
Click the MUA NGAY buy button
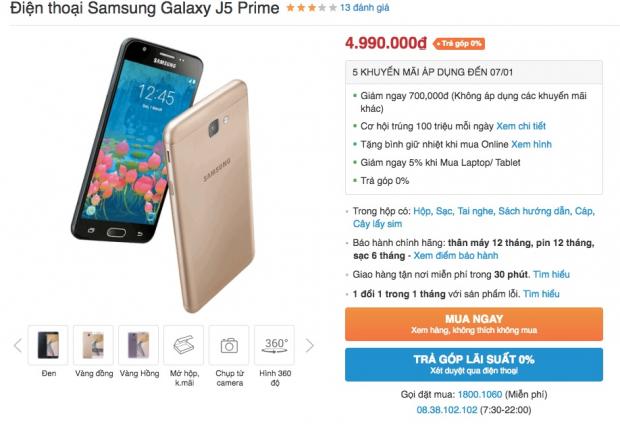474,324
